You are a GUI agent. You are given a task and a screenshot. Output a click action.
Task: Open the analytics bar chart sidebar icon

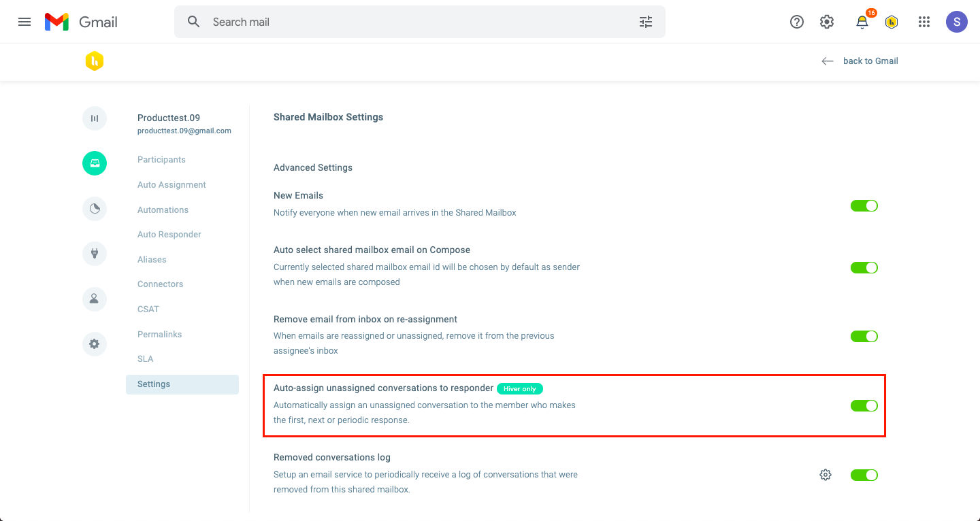coord(95,118)
